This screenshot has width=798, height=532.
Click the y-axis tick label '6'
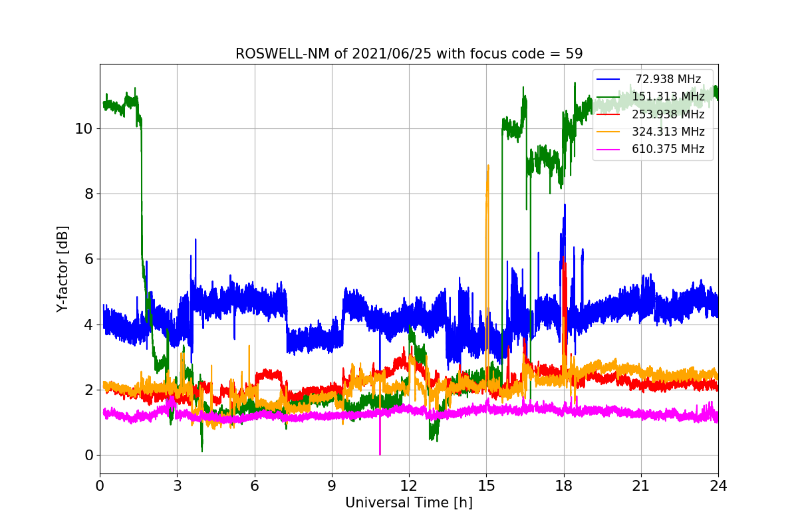[x=88, y=259]
